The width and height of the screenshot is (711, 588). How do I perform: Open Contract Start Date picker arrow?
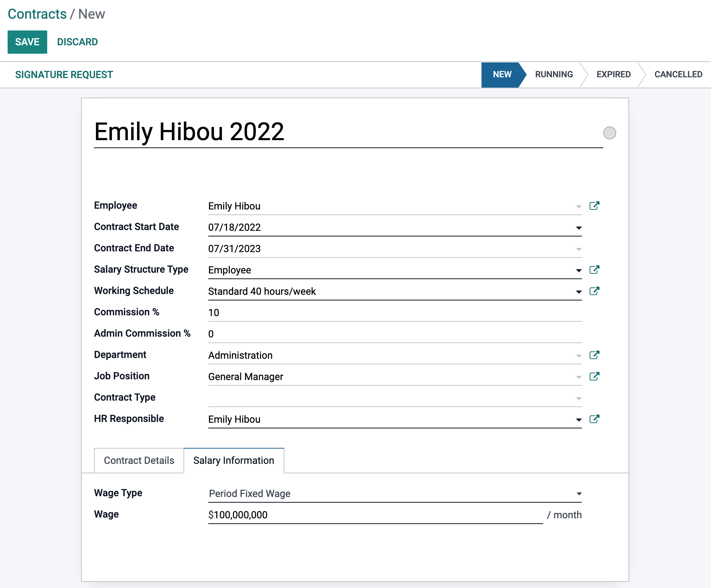579,228
